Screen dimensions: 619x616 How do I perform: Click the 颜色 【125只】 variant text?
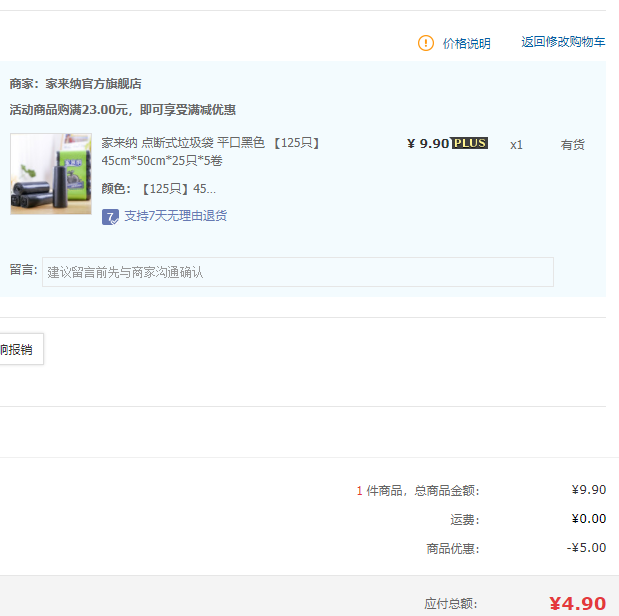(158, 188)
